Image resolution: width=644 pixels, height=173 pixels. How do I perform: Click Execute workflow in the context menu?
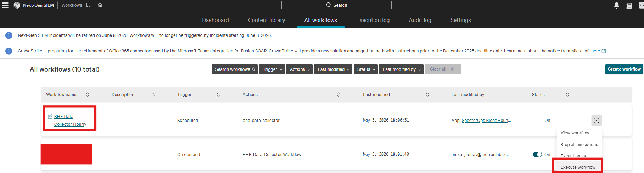click(x=578, y=167)
